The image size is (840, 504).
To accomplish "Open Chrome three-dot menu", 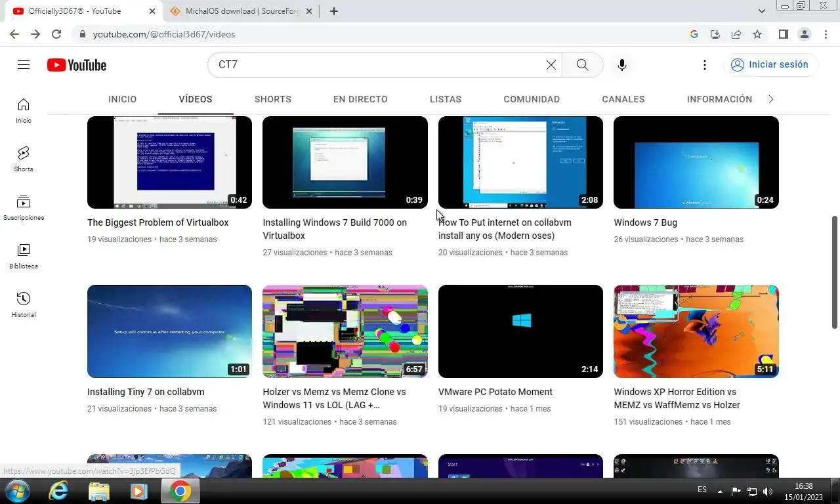I will click(x=825, y=34).
